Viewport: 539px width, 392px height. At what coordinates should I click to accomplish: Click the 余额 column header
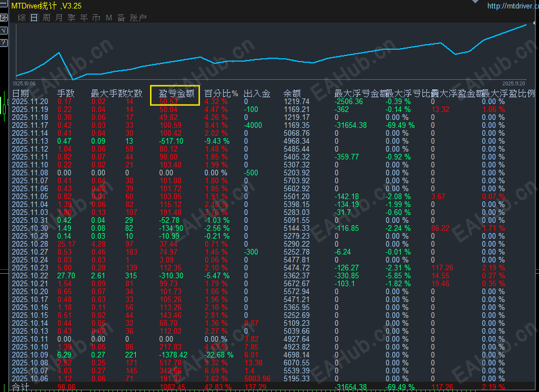click(x=292, y=93)
